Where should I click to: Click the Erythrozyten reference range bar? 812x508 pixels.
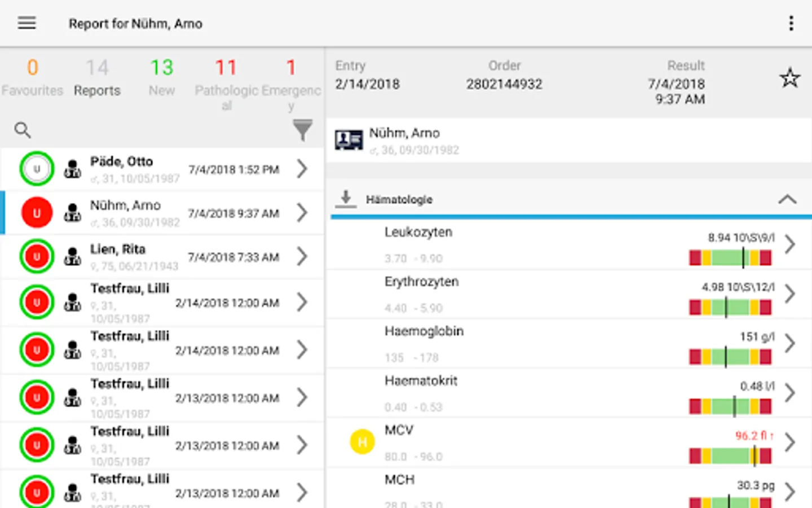[x=730, y=308]
